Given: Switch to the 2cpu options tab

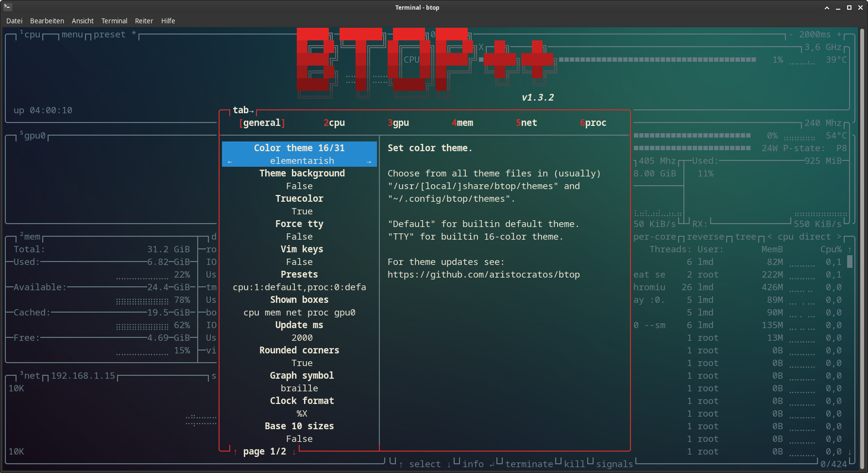Looking at the screenshot, I should pyautogui.click(x=334, y=123).
